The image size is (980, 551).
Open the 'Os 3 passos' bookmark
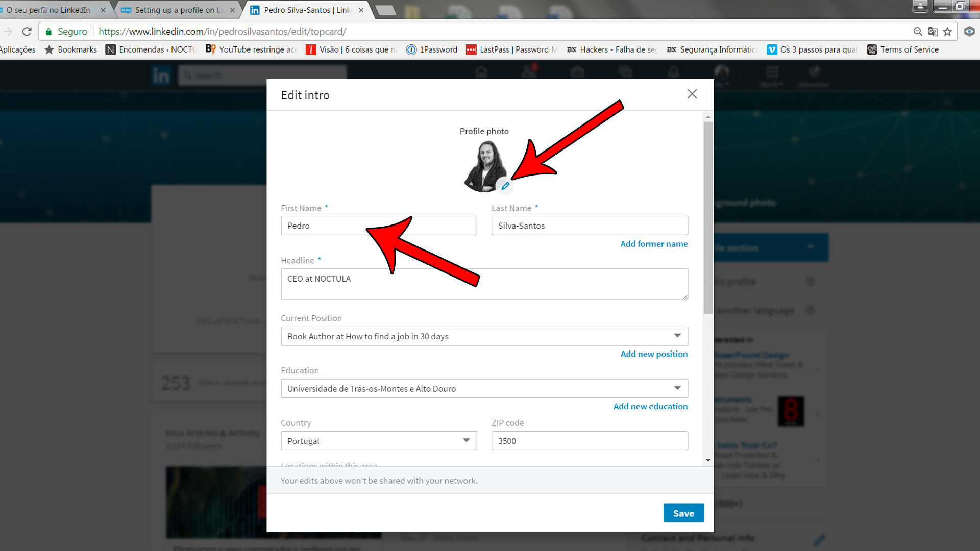point(812,49)
